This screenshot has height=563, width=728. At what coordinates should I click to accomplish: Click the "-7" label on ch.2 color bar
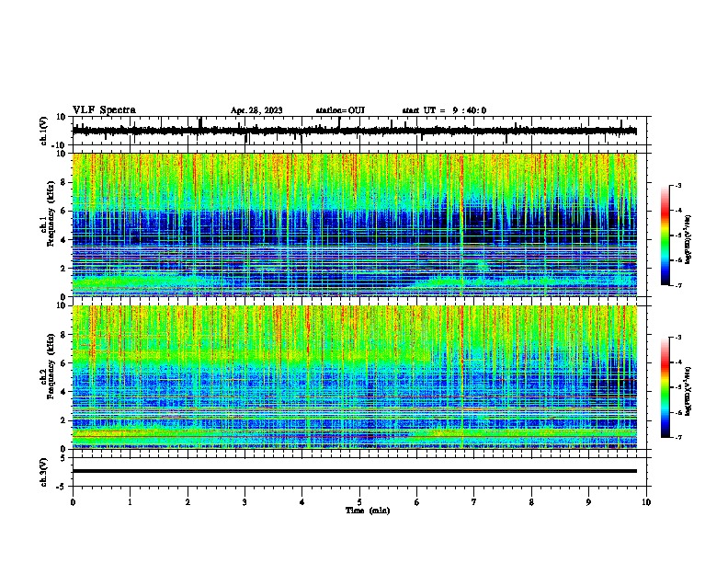click(x=677, y=437)
